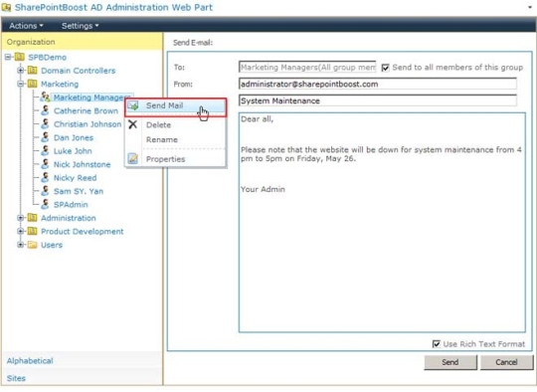Expand the Domain Controllers node
The width and height of the screenshot is (537, 392).
(20, 71)
